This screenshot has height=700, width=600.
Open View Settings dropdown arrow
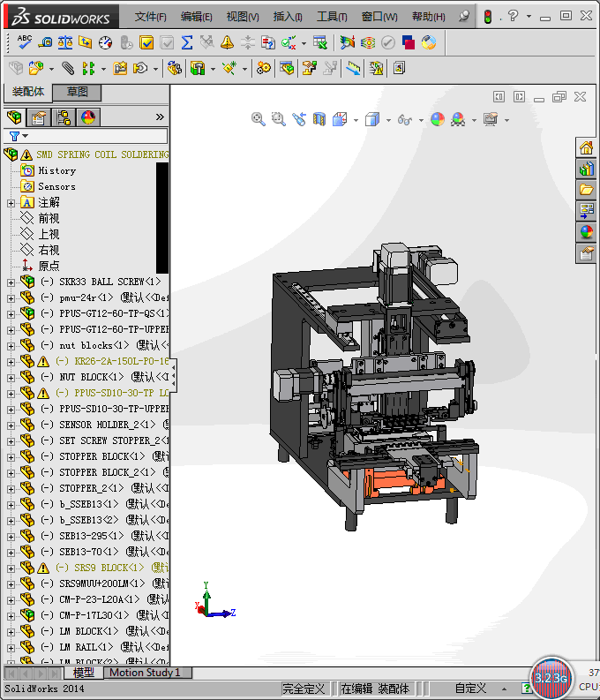point(506,120)
